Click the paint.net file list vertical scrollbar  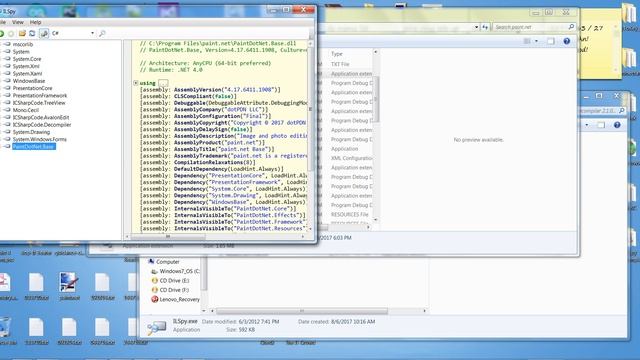pos(376,99)
